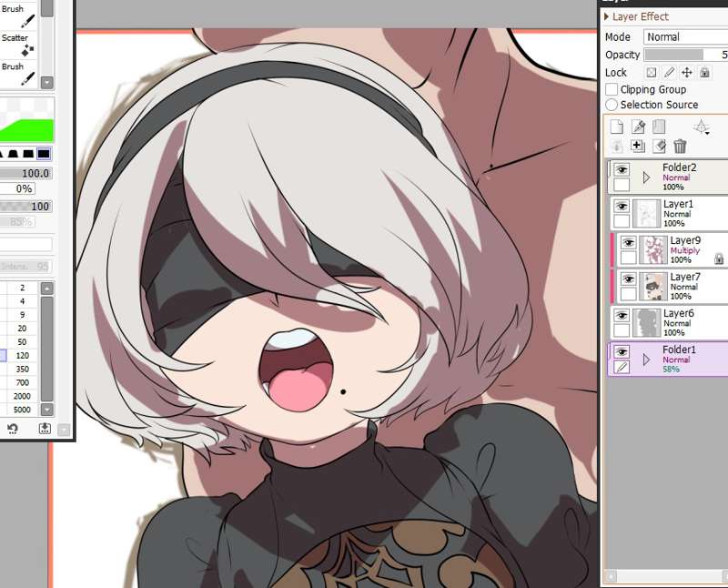This screenshot has height=588, width=728.
Task: Hide Layer1 using its eye icon
Action: point(622,207)
